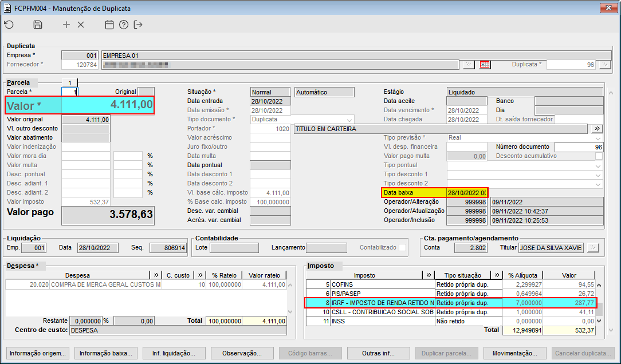621x364 pixels.
Task: Click the Número documento input field
Action: [579, 147]
